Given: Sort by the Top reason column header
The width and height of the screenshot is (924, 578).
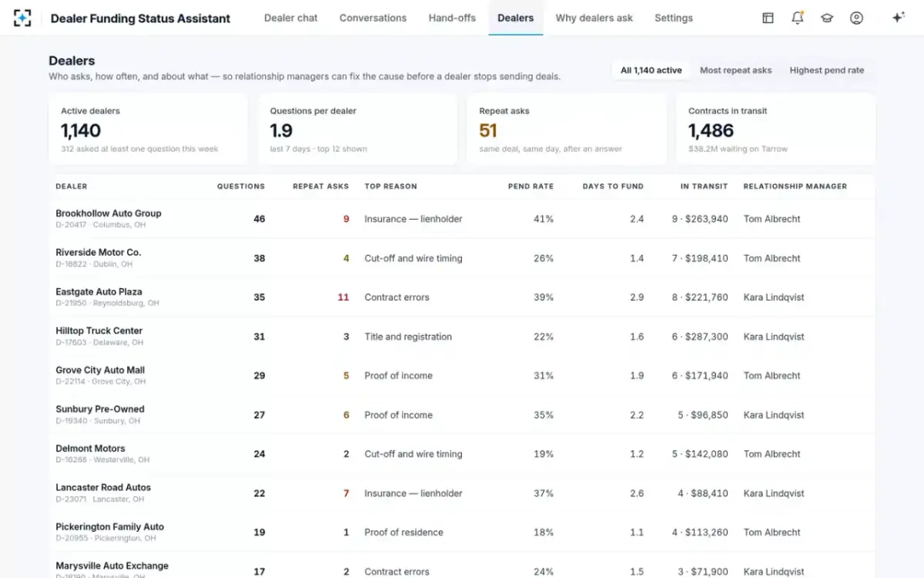Looking at the screenshot, I should 390,187.
